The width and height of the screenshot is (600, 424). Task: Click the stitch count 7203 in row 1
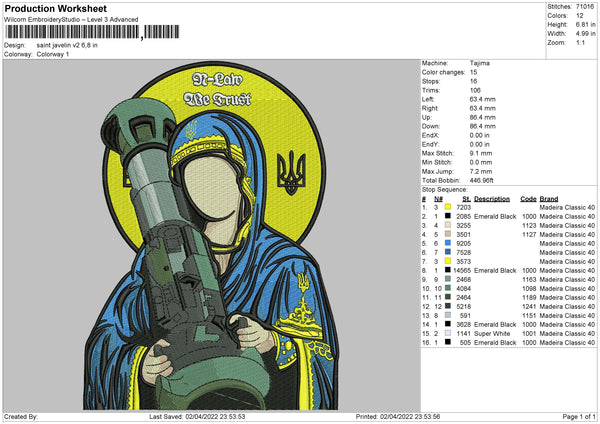(463, 207)
